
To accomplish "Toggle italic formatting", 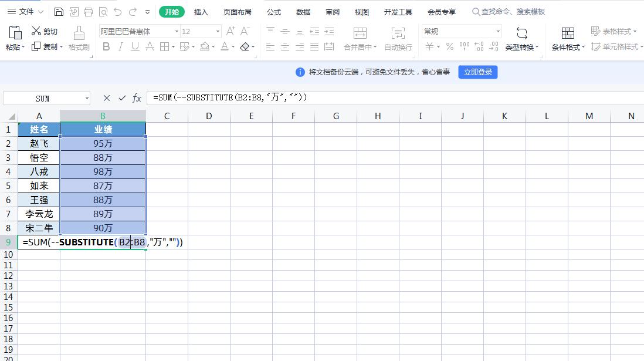I will point(120,46).
